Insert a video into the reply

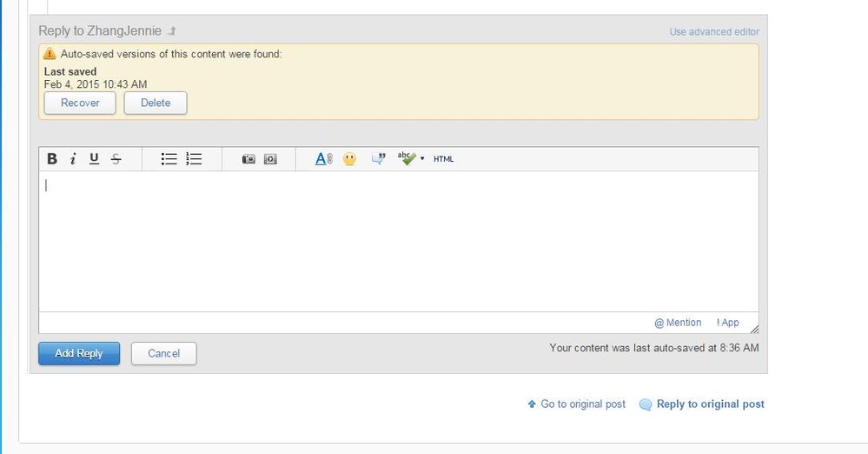click(x=270, y=159)
